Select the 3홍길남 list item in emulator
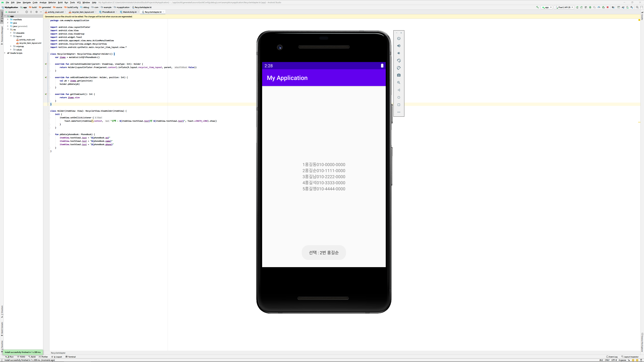This screenshot has width=644, height=362. [324, 177]
